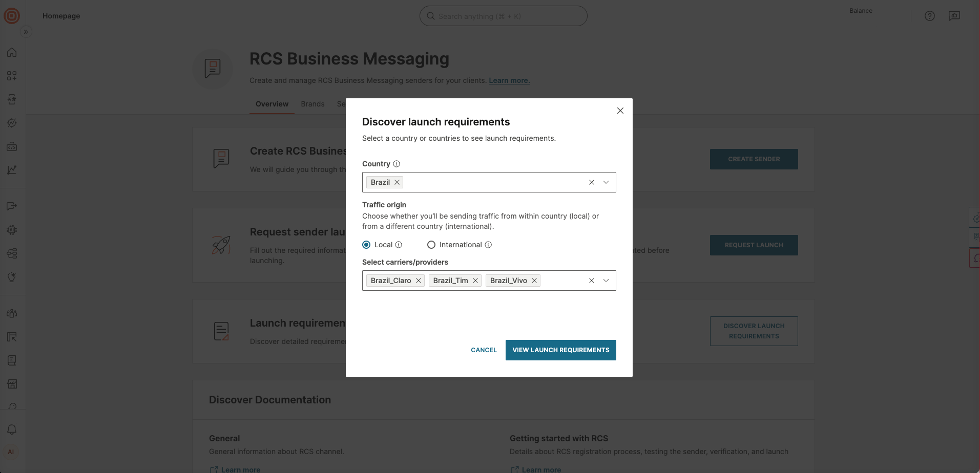This screenshot has width=980, height=473.
Task: Select the Local traffic origin option
Action: [366, 245]
